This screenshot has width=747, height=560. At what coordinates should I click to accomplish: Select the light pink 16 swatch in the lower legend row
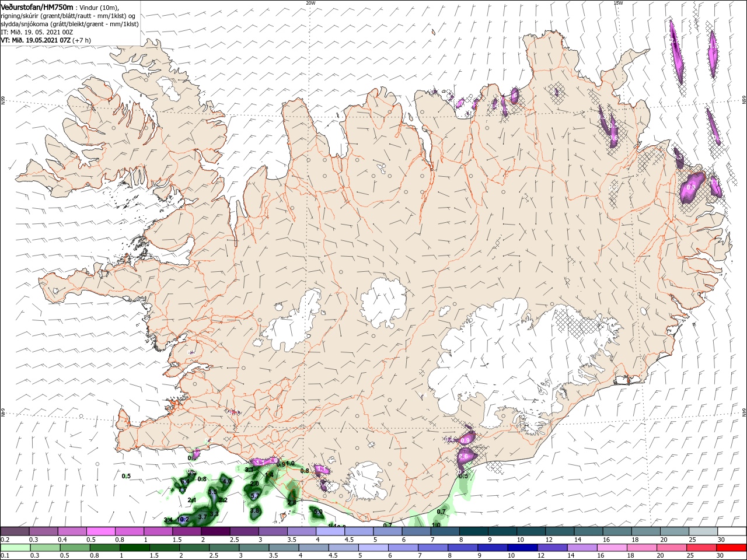point(611,548)
